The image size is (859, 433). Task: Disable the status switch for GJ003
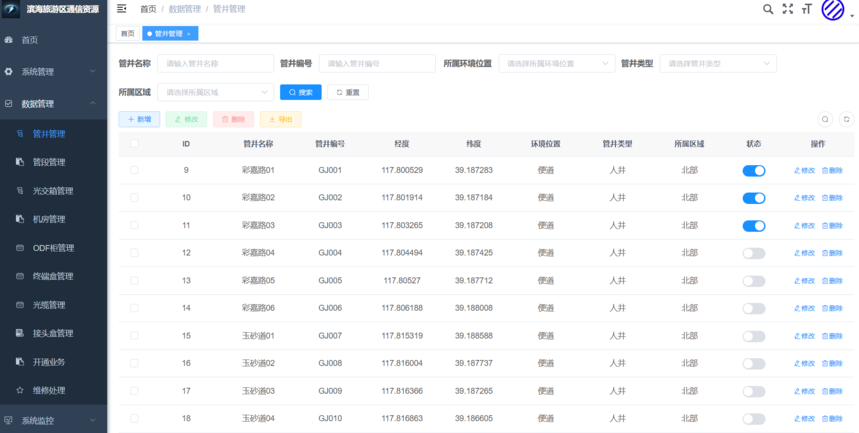(754, 226)
